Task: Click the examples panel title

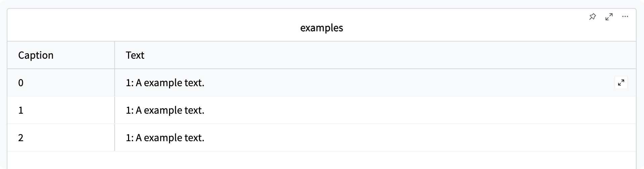Action: [x=321, y=27]
